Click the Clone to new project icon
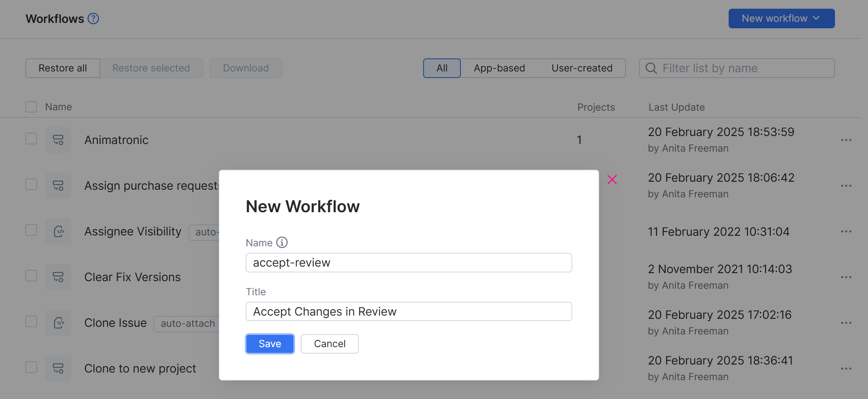 (58, 369)
